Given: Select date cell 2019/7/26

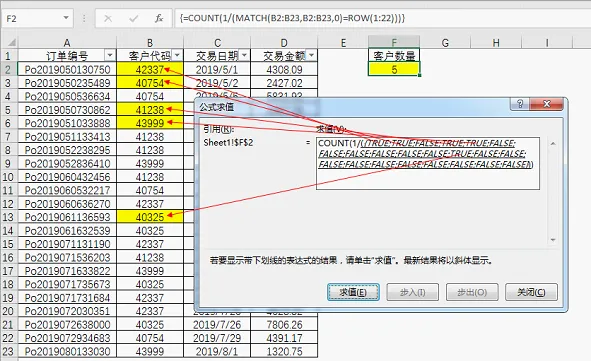Looking at the screenshot, I should tap(217, 324).
